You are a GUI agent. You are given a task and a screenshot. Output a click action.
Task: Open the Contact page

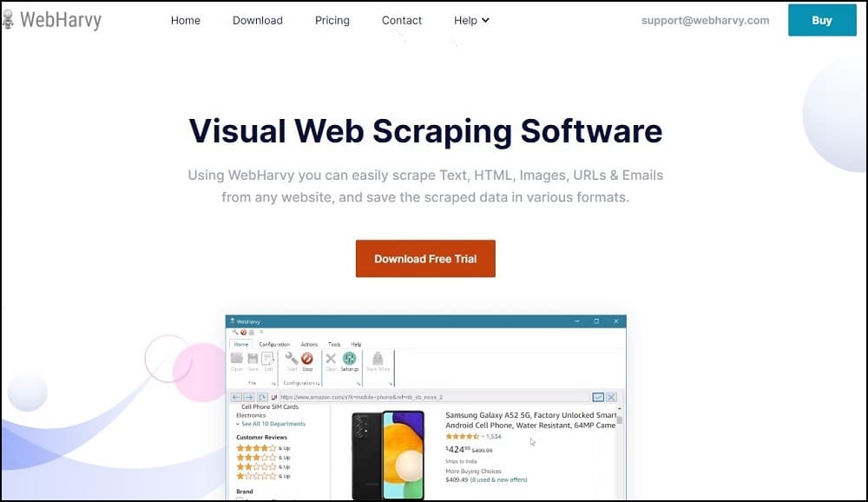click(x=401, y=21)
